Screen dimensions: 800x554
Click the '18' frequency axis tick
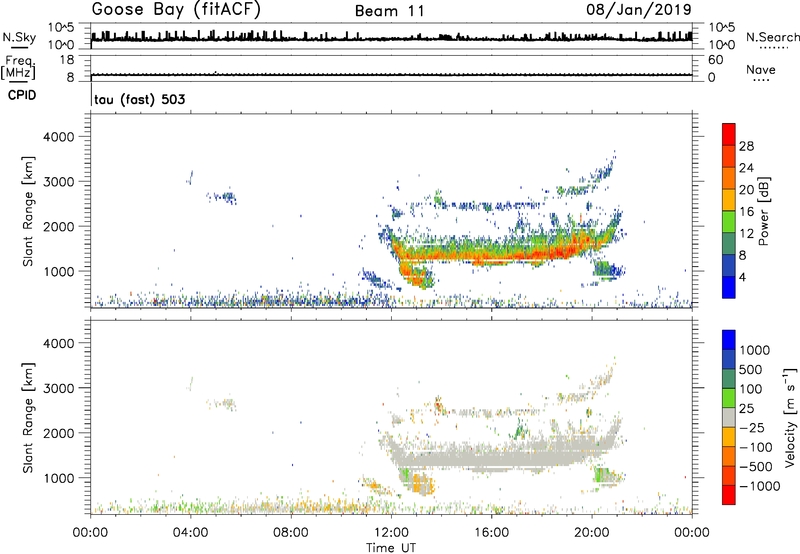coord(67,60)
